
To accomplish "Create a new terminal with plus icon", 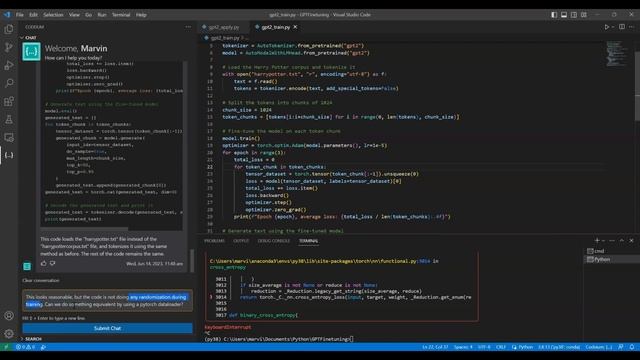I will (597, 240).
